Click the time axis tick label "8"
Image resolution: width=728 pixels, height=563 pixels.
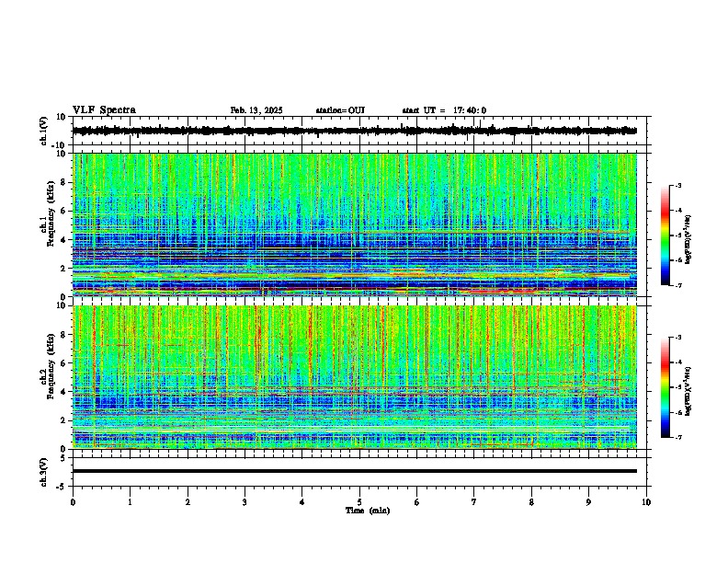point(531,501)
